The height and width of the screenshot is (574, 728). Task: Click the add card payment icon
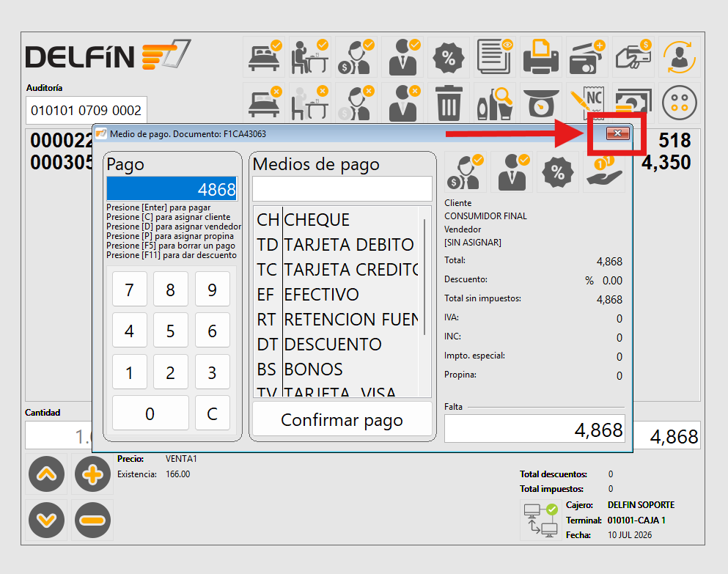pyautogui.click(x=587, y=57)
